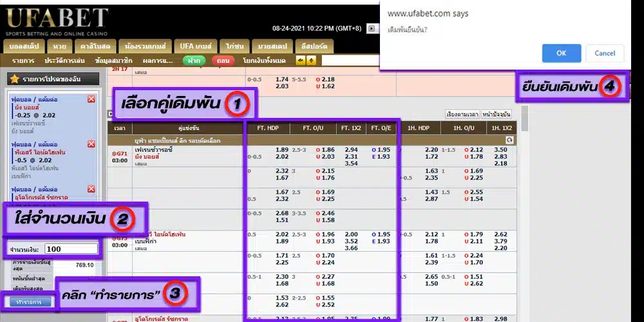
Task: Select the 3.54 draw odds in FT. 1X2
Action: [x=351, y=164]
